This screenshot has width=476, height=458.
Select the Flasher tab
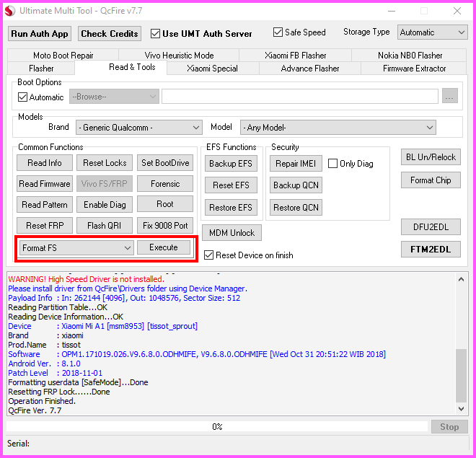pyautogui.click(x=41, y=69)
